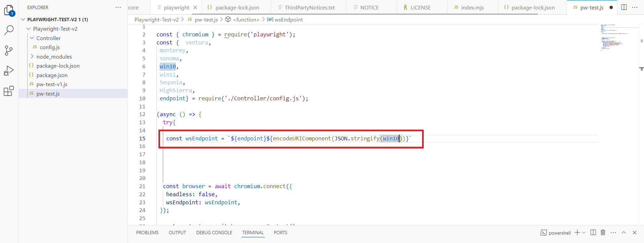Open the Explorer view in activity bar
644x243 pixels.
click(x=9, y=10)
